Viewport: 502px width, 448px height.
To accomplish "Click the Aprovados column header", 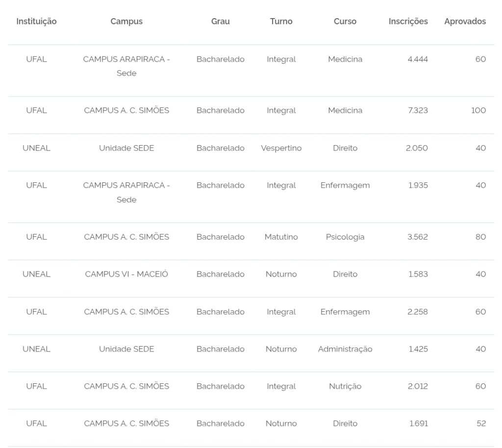I will tap(465, 22).
